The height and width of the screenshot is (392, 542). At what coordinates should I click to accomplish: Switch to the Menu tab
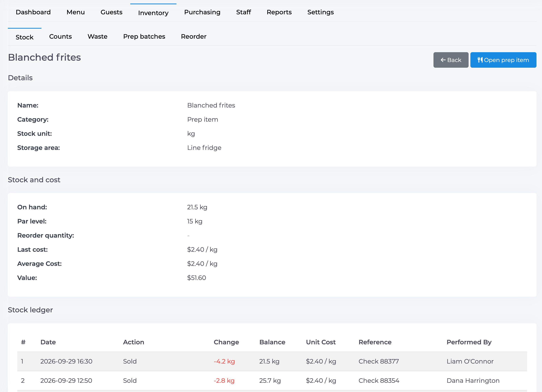76,12
